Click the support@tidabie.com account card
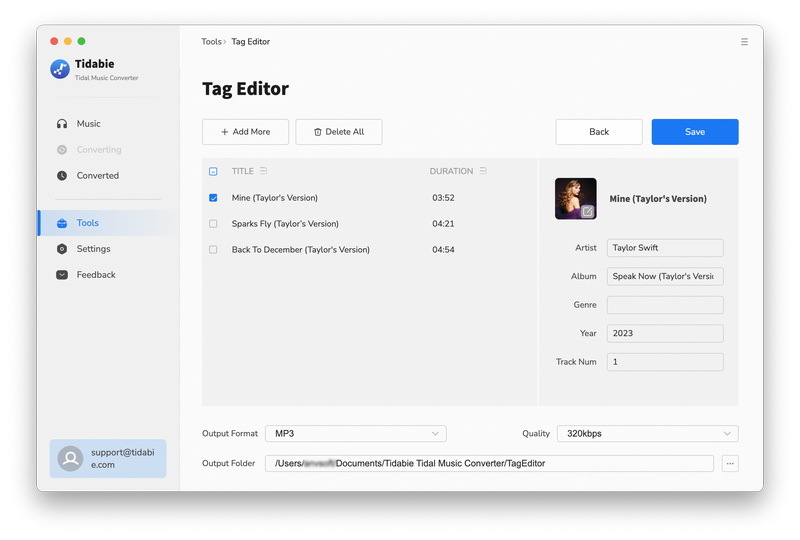Viewport: 800px width, 540px height. coord(108,458)
